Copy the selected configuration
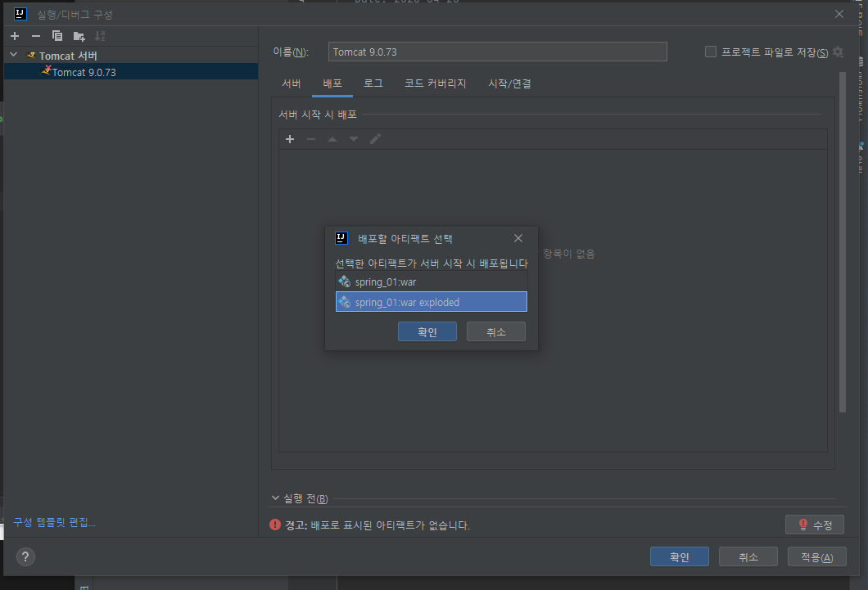 [x=57, y=36]
